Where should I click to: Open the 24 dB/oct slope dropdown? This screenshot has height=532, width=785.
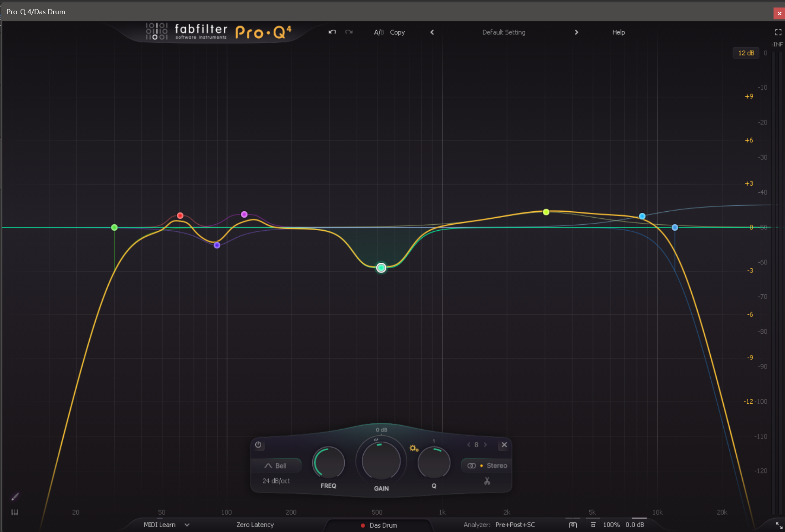(x=276, y=481)
